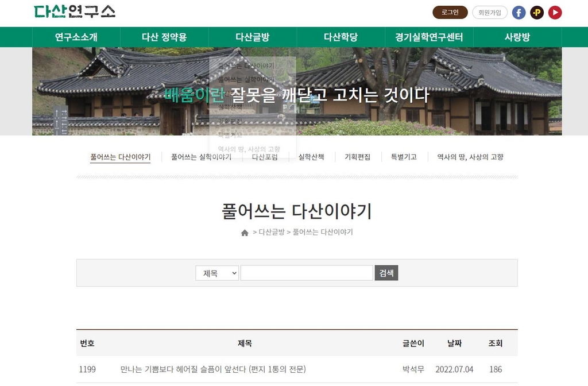588x386 pixels.
Task: Click the home icon in breadcrumb
Action: pyautogui.click(x=245, y=233)
